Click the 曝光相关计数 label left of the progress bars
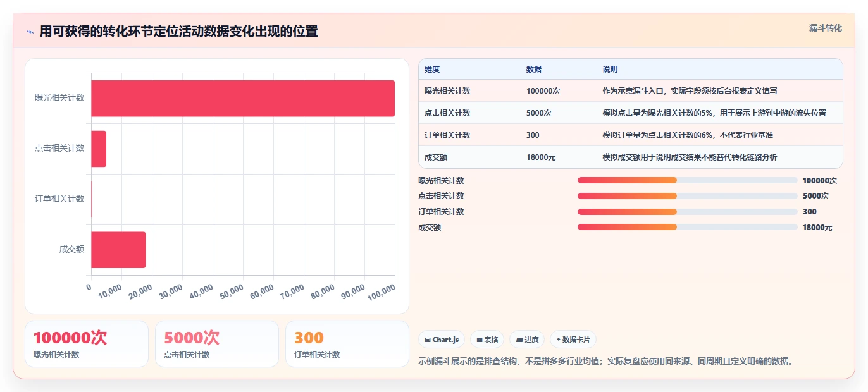The height and width of the screenshot is (392, 868). (441, 180)
